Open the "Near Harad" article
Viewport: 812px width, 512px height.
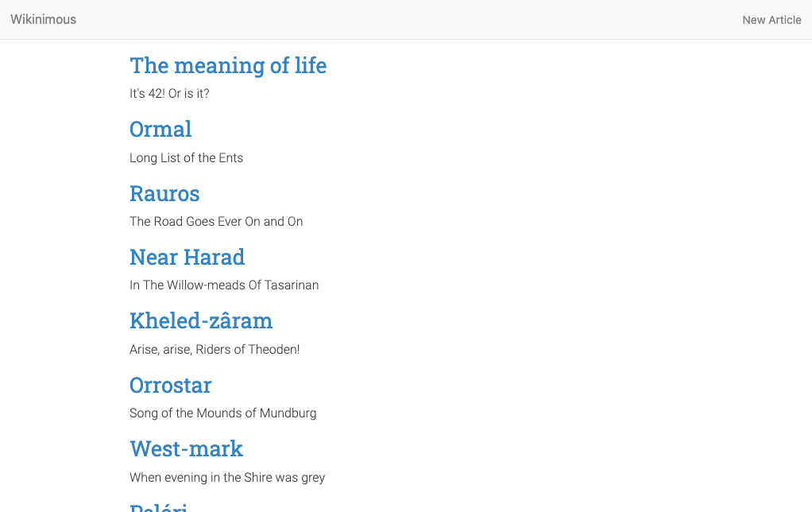point(187,258)
